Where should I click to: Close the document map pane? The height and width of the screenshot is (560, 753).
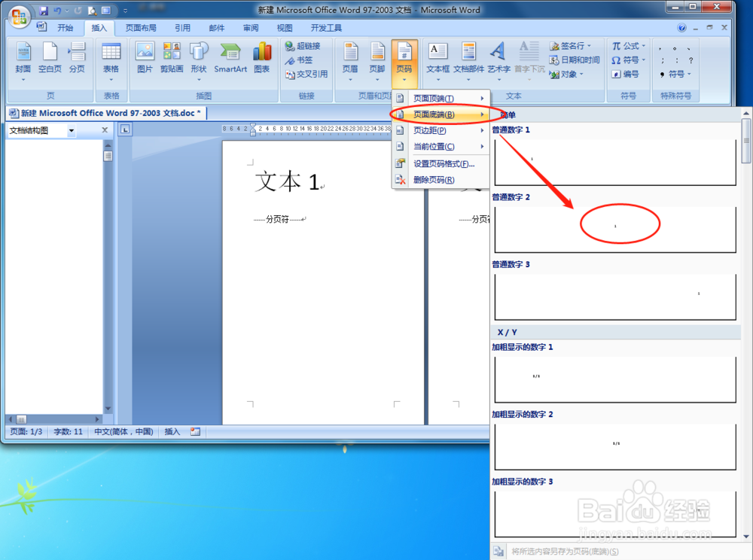pos(105,130)
